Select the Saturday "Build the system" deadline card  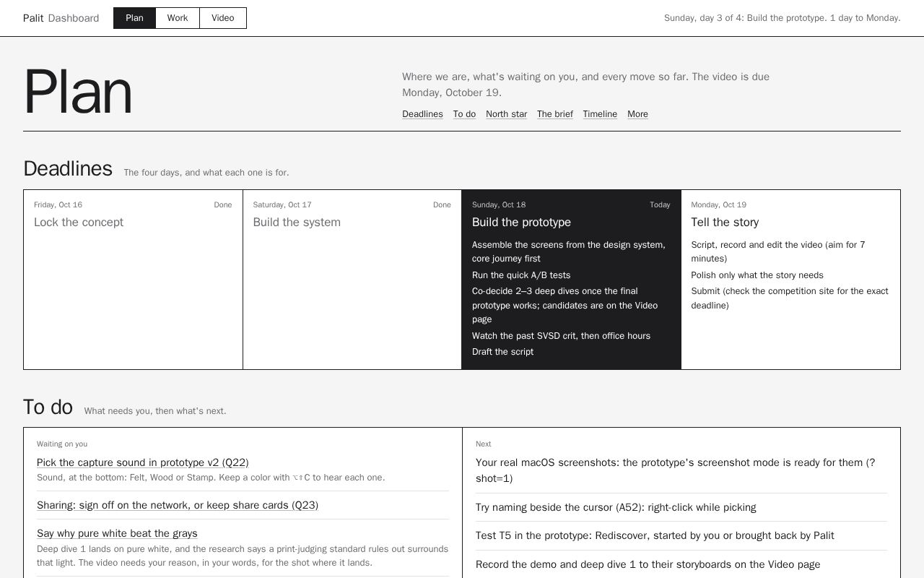point(352,280)
